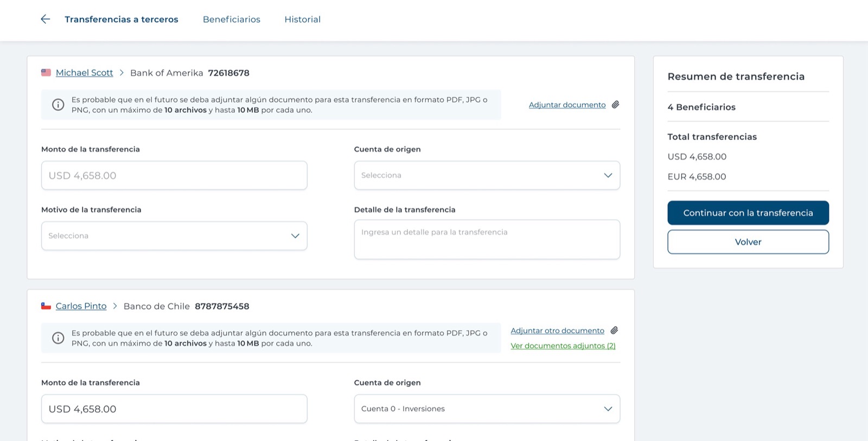Click the chevron after Michael Scott's name
The height and width of the screenshot is (441, 868).
pos(122,73)
